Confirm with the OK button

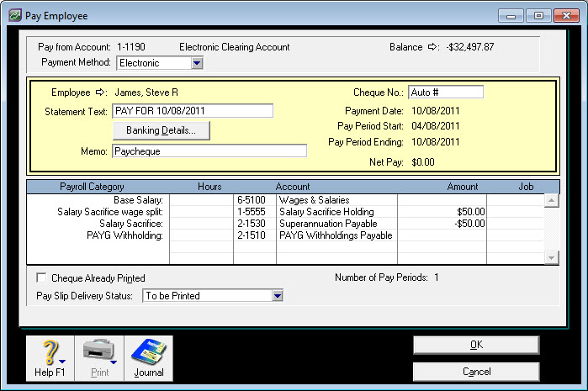[475, 345]
